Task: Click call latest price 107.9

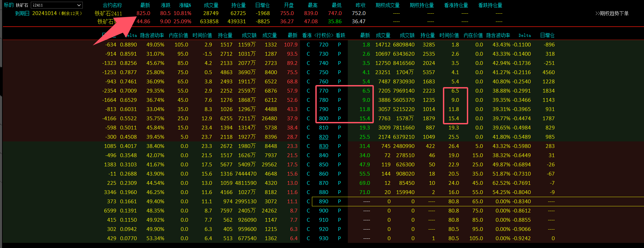Action: (x=291, y=45)
